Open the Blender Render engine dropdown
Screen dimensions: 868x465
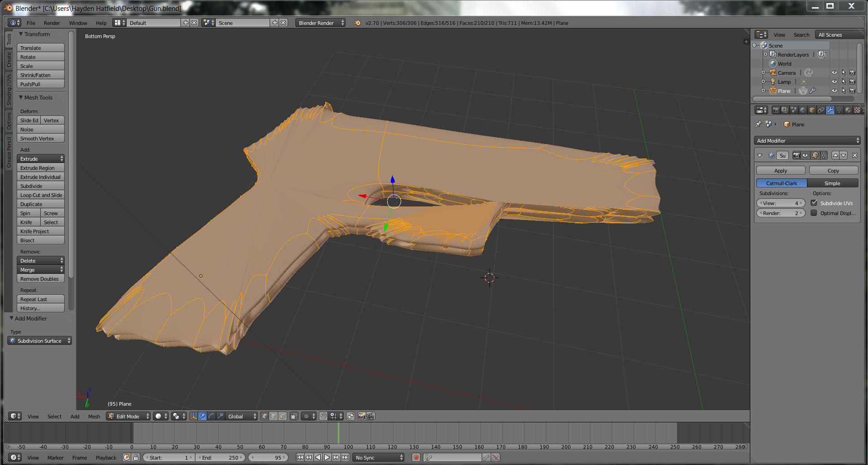(x=320, y=23)
